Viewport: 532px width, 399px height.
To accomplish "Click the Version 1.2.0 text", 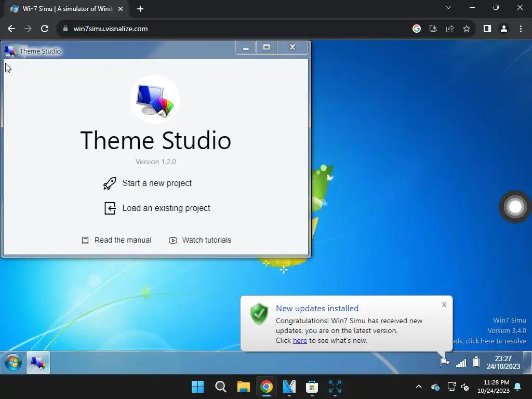I will pos(156,162).
